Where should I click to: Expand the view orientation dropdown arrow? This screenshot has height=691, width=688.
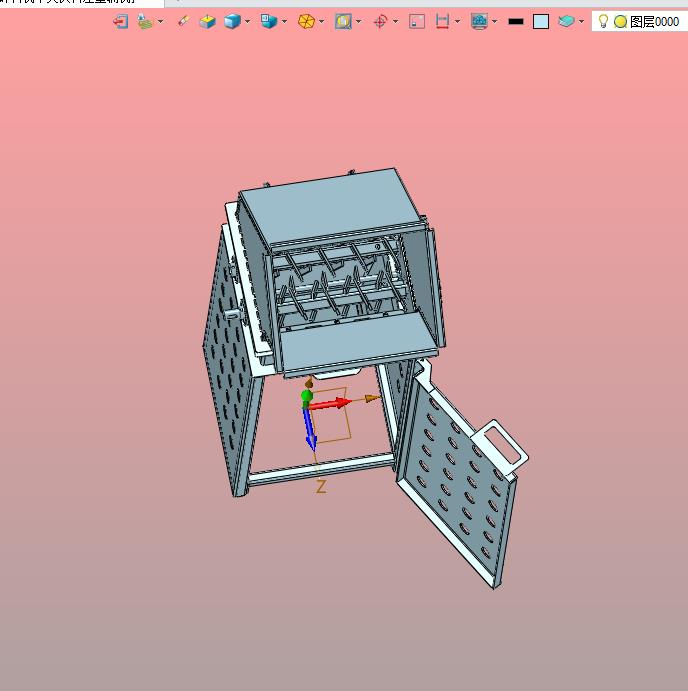[284, 21]
